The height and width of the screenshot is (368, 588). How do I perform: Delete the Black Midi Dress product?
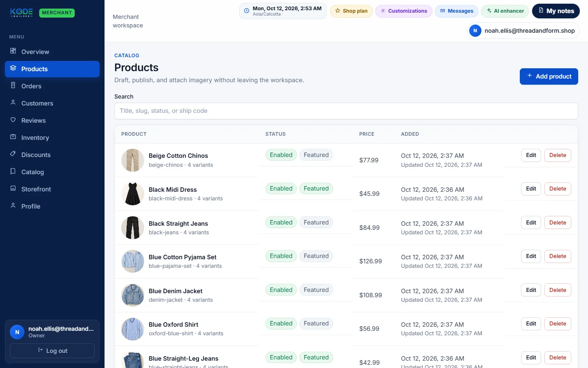pyautogui.click(x=558, y=188)
